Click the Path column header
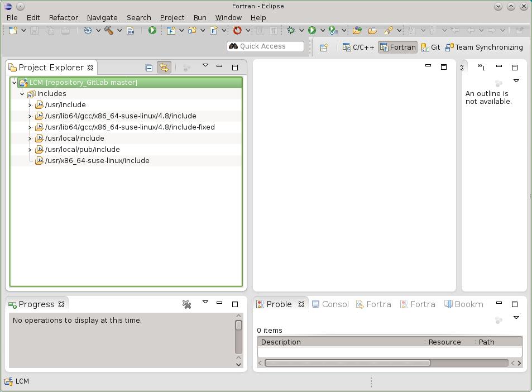This screenshot has width=532, height=392. (x=499, y=342)
